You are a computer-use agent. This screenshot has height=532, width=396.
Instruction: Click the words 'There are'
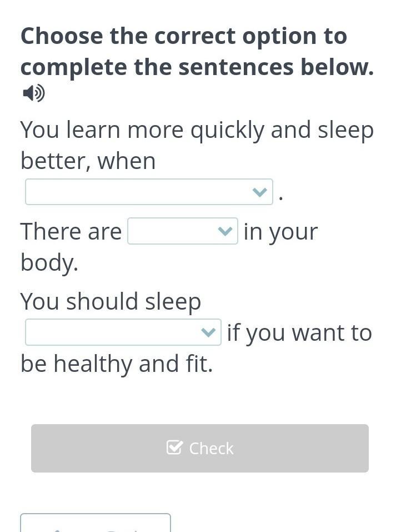[71, 232]
